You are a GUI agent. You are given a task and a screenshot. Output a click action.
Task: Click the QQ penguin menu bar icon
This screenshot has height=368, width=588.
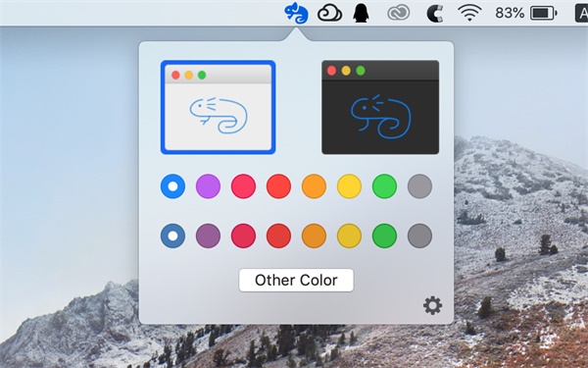click(361, 13)
